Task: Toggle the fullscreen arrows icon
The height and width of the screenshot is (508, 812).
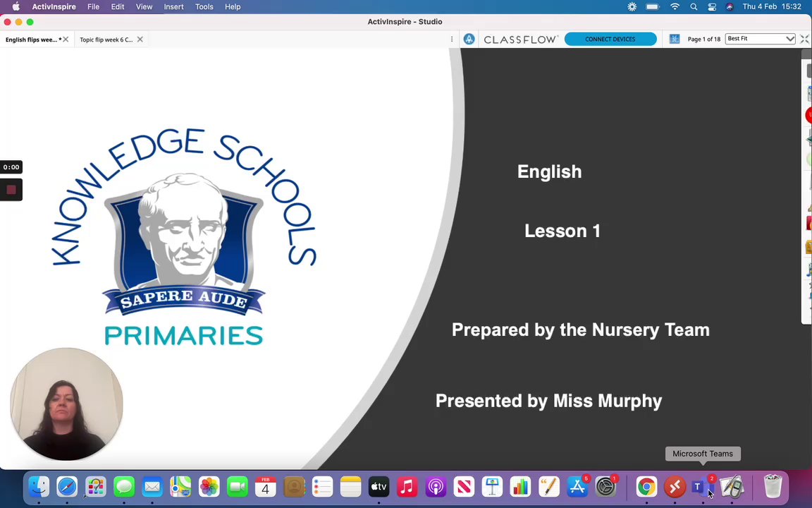Action: coord(804,39)
